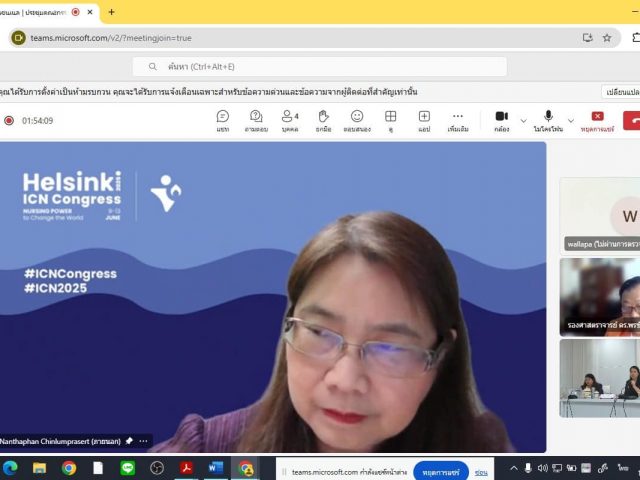Open the Q&A panel
Image resolution: width=640 pixels, height=480 pixels.
256,121
